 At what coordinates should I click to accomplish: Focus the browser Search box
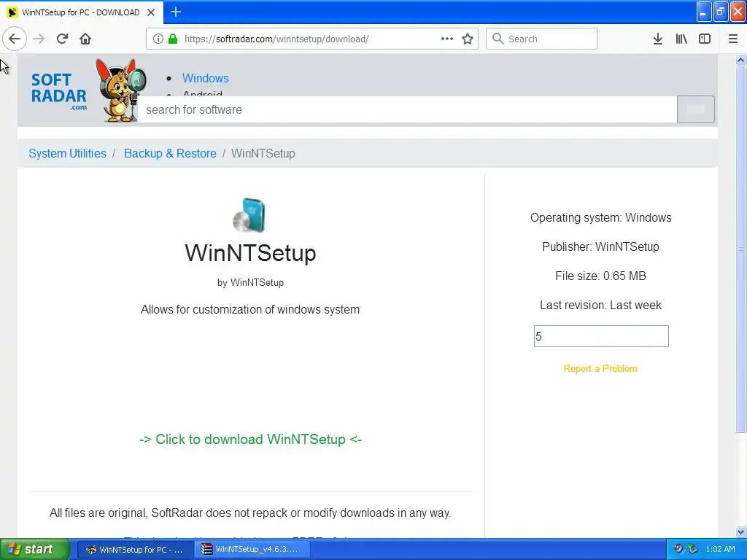[542, 39]
